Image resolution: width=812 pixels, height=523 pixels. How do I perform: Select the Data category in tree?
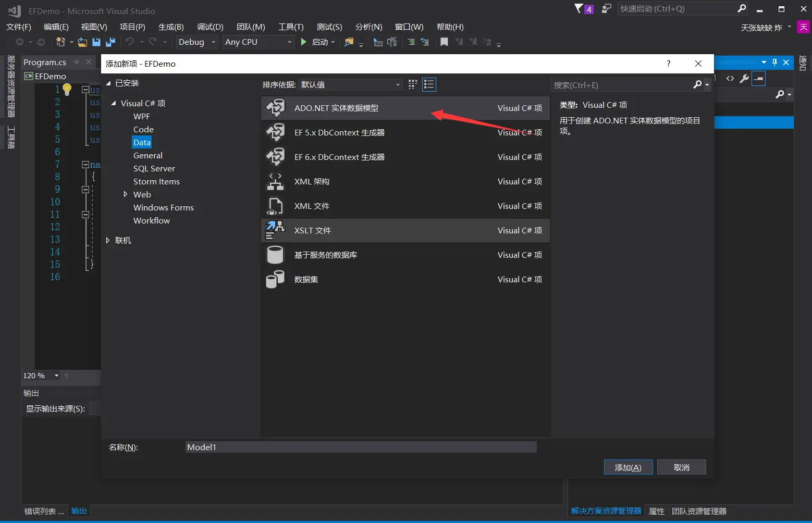click(142, 142)
